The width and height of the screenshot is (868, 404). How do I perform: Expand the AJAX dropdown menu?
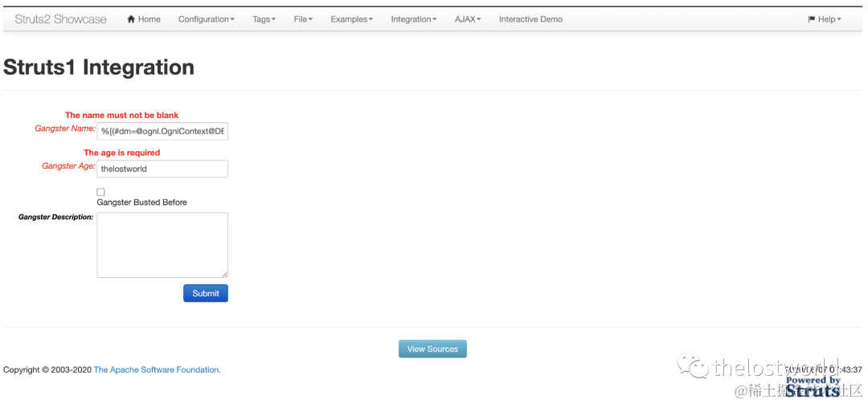pyautogui.click(x=468, y=19)
